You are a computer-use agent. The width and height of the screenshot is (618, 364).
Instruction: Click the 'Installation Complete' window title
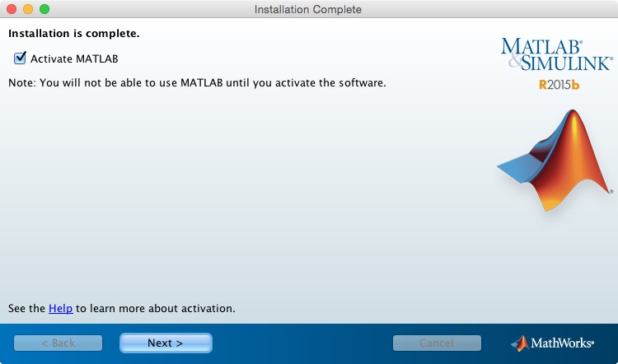tap(308, 9)
